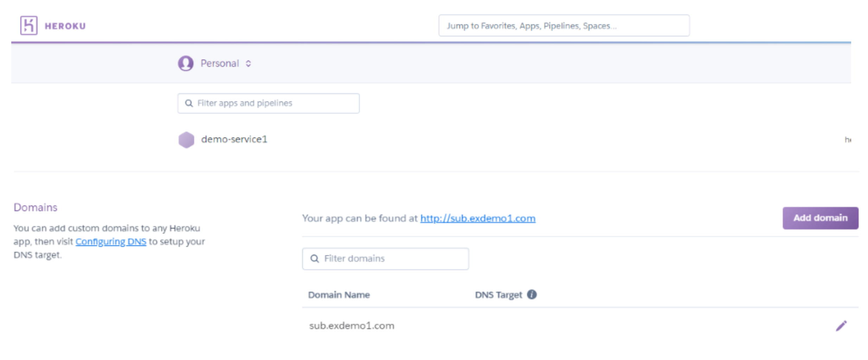868x360 pixels.
Task: Click the DNS Target info icon
Action: click(532, 294)
